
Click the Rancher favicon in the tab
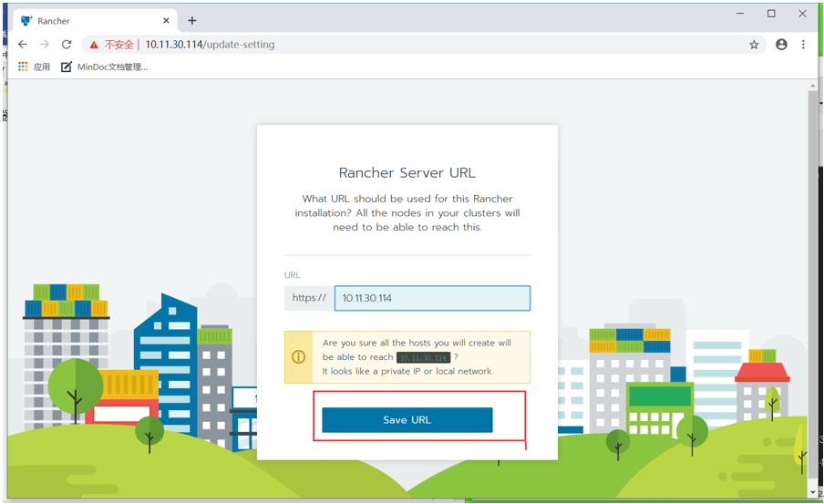26,20
